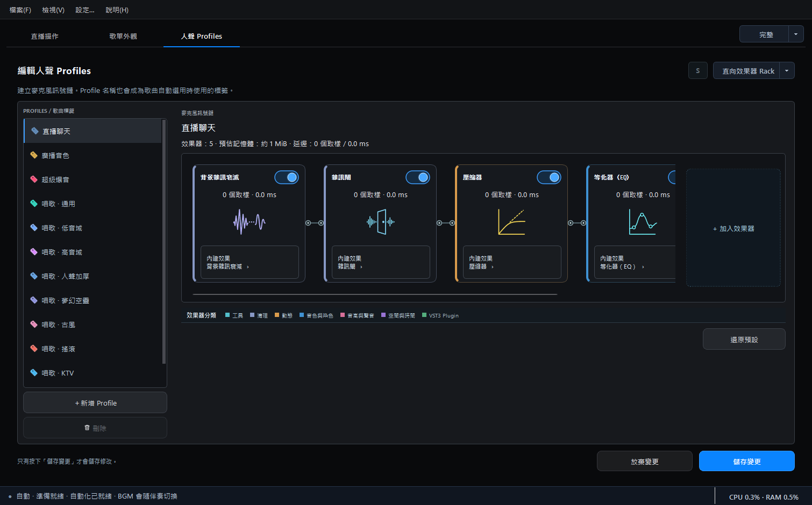812x505 pixels.
Task: Select the 唱歌 · 通用 profile
Action: 92,204
